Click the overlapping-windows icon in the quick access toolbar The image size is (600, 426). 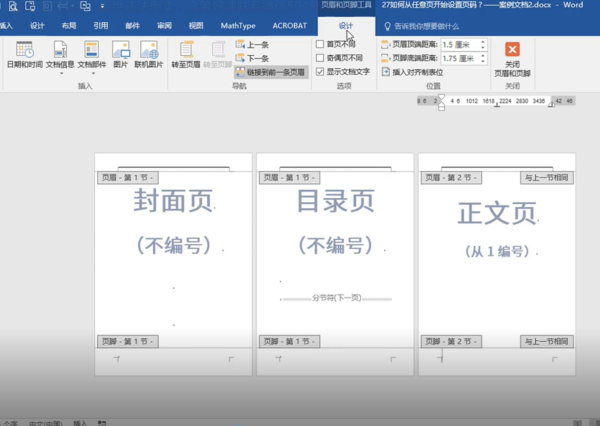pos(85,6)
